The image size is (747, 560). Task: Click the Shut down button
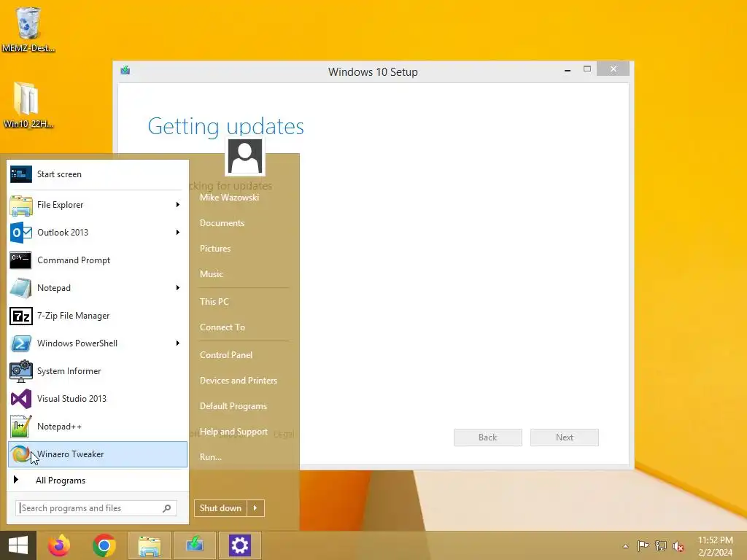pyautogui.click(x=220, y=508)
